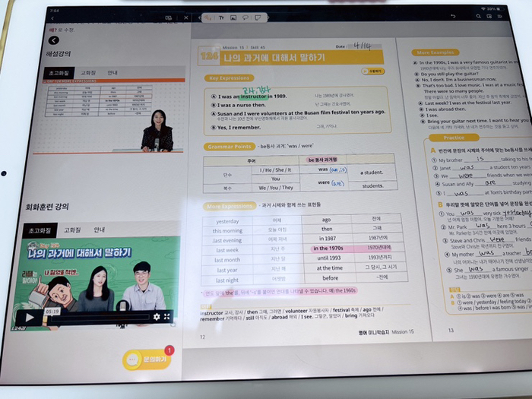The height and width of the screenshot is (399, 532).
Task: Open 안내 tab above the bottom video
Action: [x=99, y=230]
